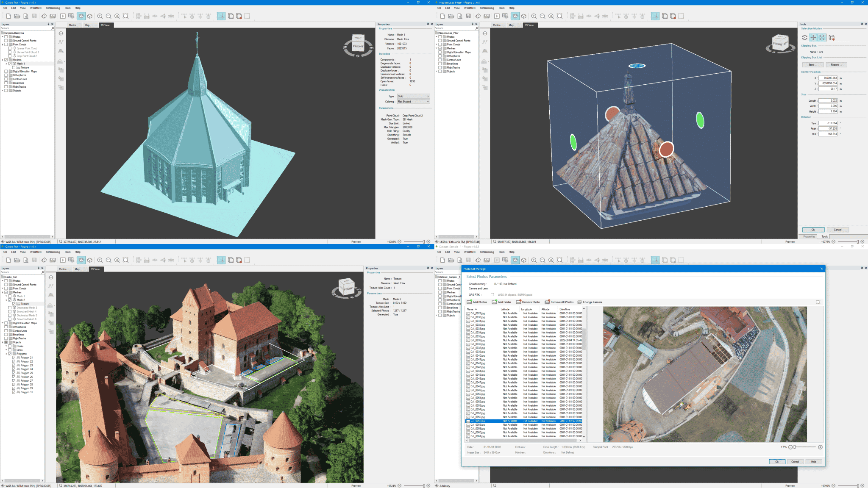868x488 pixels.
Task: Enable Digital Elevation Maps layer in top-left window
Action: coord(6,71)
